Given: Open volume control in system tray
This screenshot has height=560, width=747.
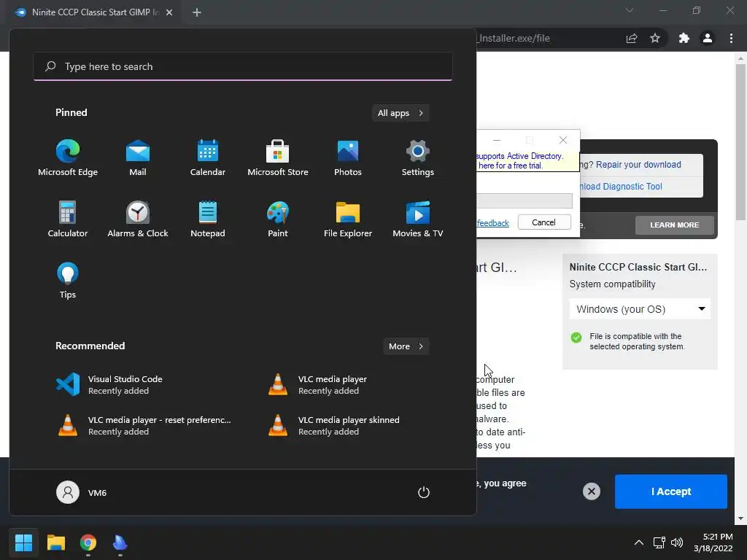Looking at the screenshot, I should [x=676, y=542].
